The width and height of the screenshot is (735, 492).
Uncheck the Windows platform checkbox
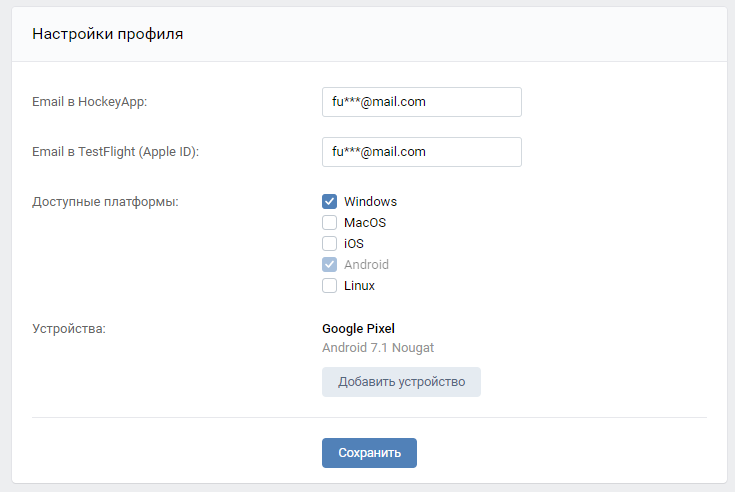(x=330, y=201)
